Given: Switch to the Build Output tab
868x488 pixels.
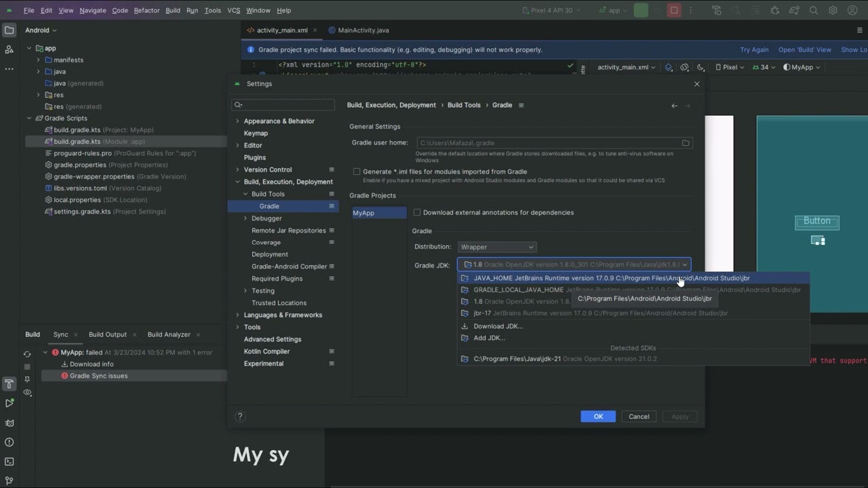Looking at the screenshot, I should [107, 334].
